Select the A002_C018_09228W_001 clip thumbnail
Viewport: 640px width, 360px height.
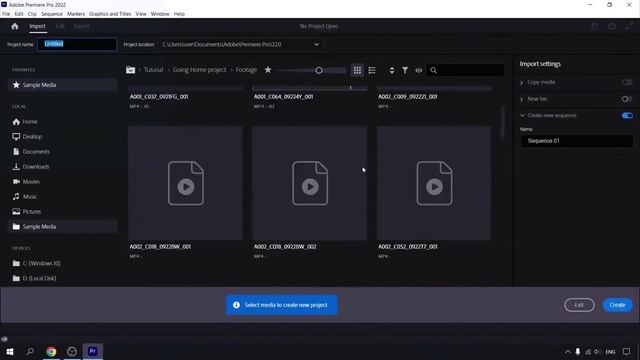(185, 183)
